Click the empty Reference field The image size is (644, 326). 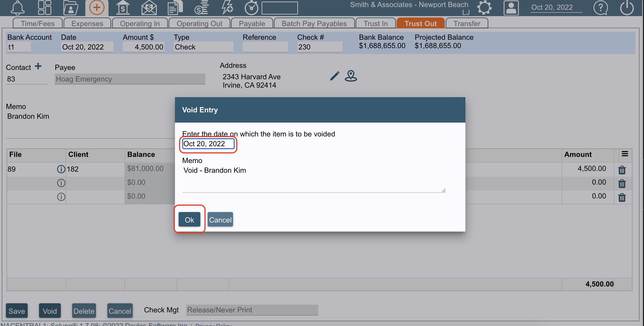tap(265, 47)
